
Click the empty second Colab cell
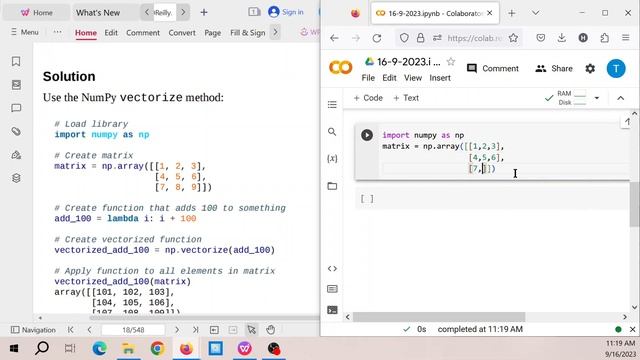click(492, 199)
